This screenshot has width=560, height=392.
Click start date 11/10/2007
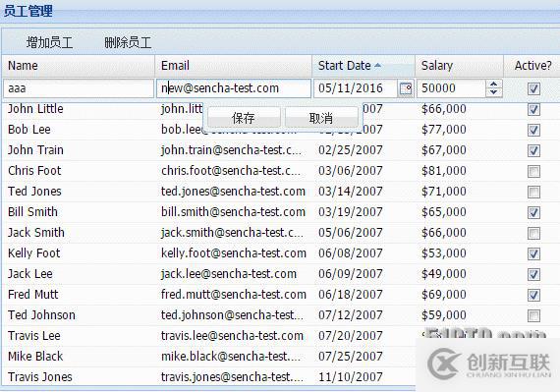[351, 377]
